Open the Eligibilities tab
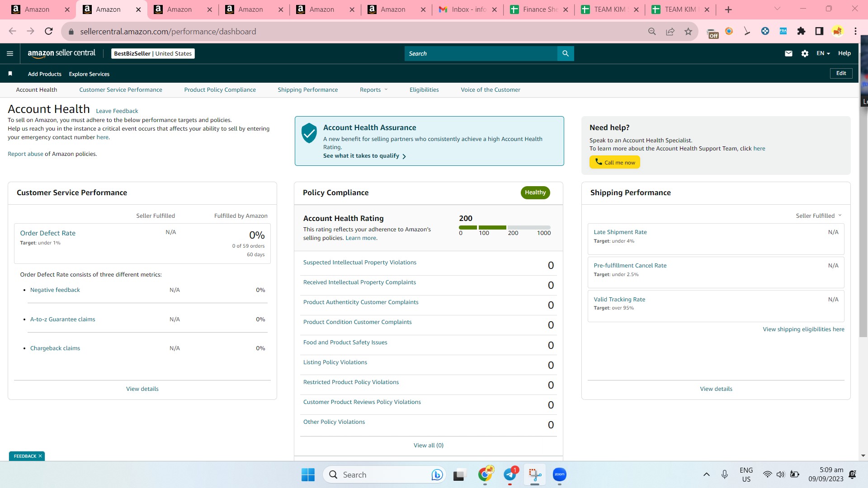 [x=424, y=89]
